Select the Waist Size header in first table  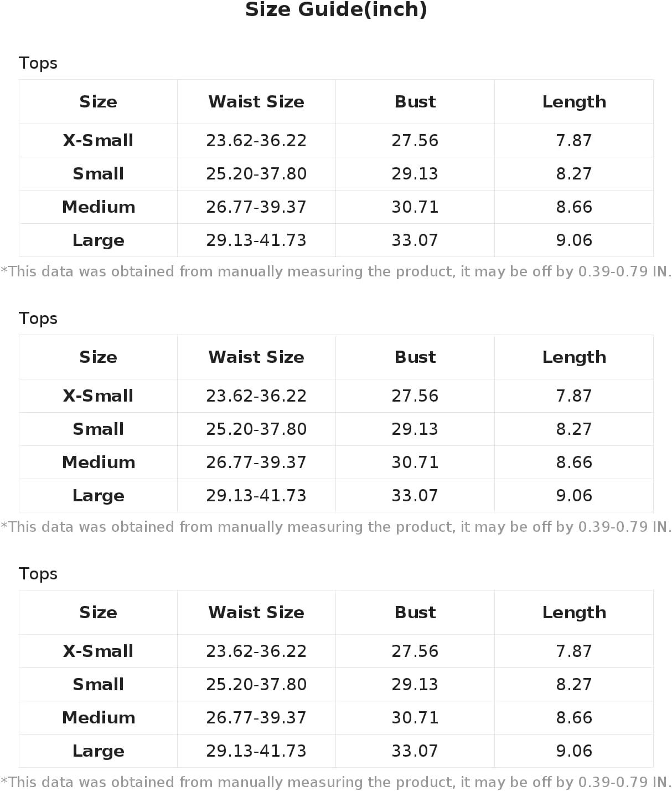(x=256, y=102)
